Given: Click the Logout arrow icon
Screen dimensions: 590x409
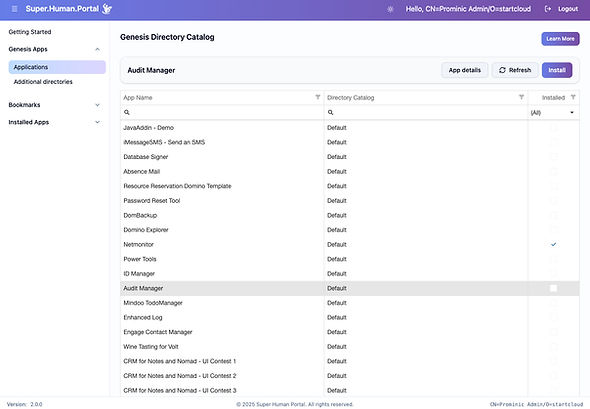Looking at the screenshot, I should (x=548, y=9).
